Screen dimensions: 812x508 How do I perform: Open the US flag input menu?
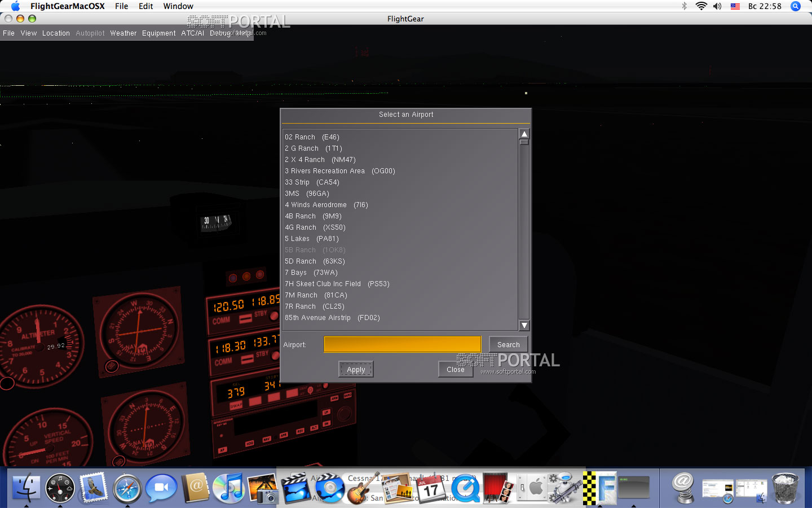pyautogui.click(x=735, y=6)
